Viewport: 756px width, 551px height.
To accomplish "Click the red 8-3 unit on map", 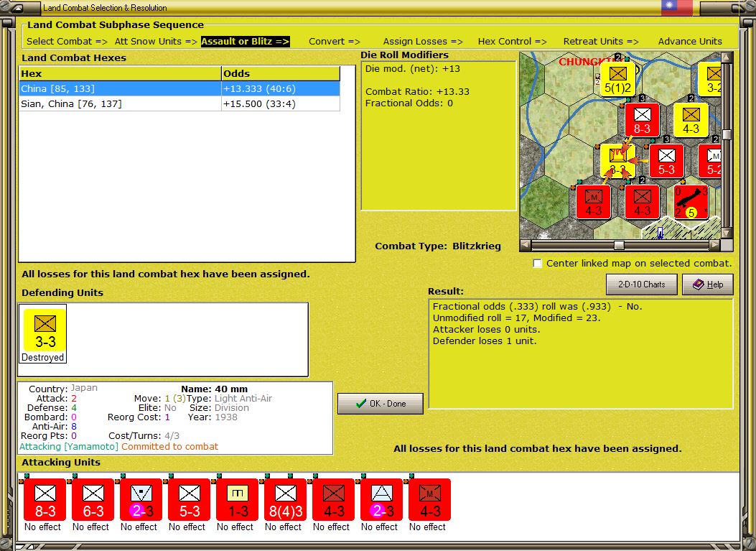I will coord(643,120).
